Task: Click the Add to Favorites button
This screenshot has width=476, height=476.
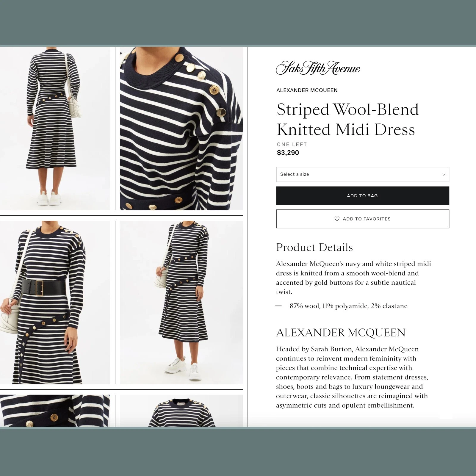Action: 362,219
